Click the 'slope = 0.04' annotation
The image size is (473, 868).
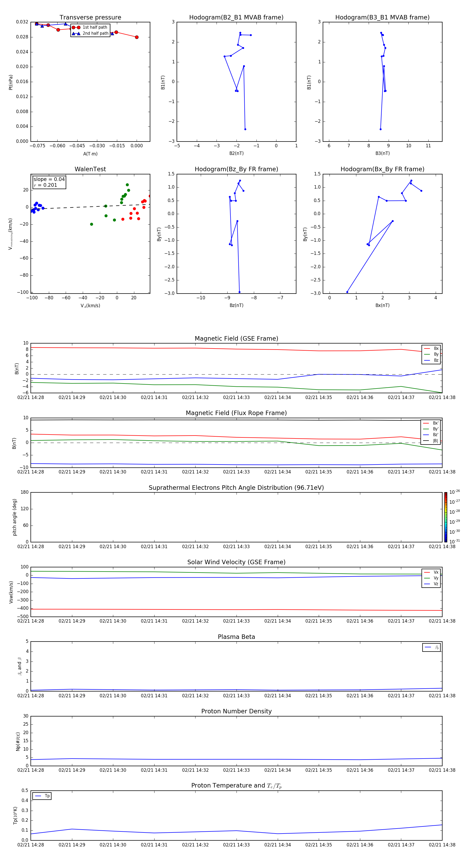coord(49,179)
